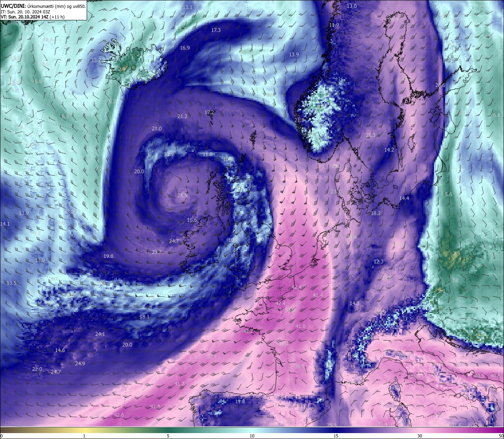The height and width of the screenshot is (439, 504).
Task: Click the 41.4 value over the Low Countries
Action: [318, 295]
